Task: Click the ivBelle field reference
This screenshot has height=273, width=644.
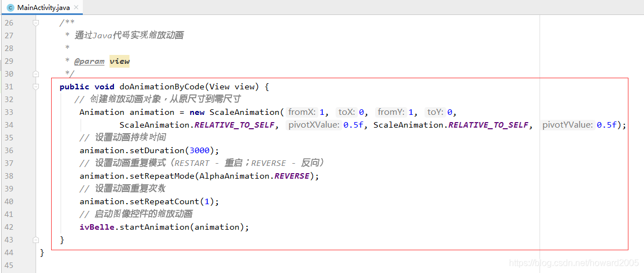Action: pyautogui.click(x=97, y=227)
